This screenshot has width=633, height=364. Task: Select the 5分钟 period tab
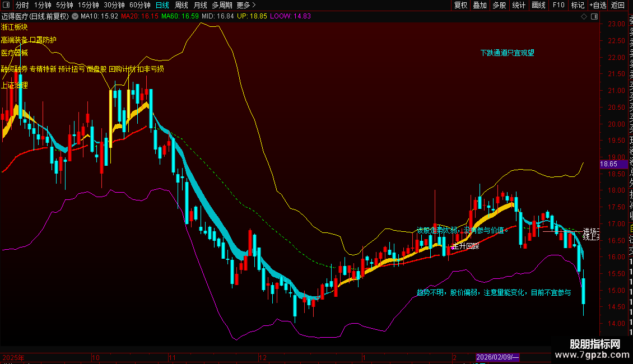pos(64,5)
